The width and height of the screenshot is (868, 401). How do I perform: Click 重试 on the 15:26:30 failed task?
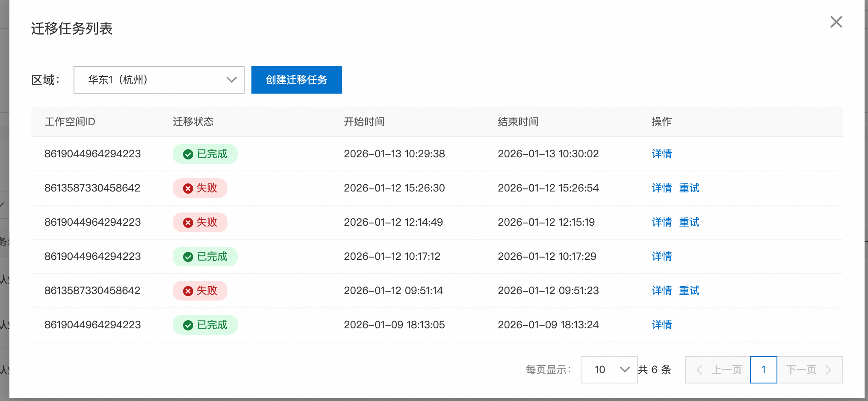pos(689,188)
